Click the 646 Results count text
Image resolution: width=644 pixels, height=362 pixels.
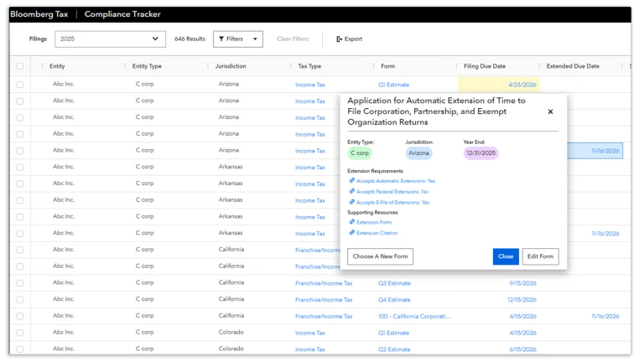[190, 39]
